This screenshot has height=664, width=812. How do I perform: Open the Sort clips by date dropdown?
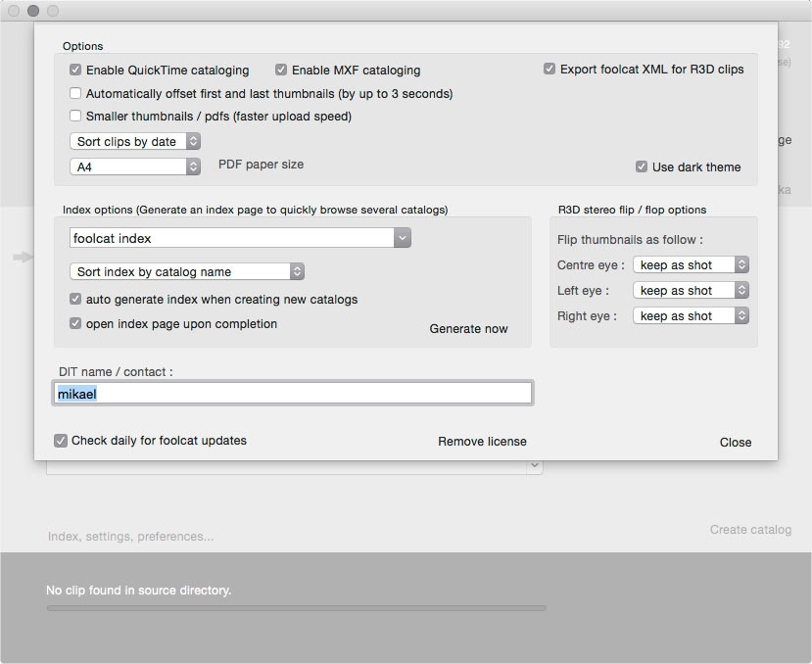tap(135, 141)
